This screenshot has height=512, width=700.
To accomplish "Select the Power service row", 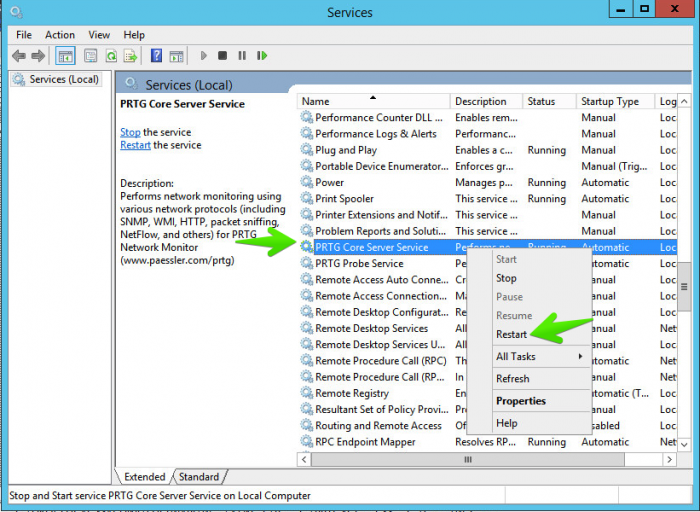I will 488,182.
